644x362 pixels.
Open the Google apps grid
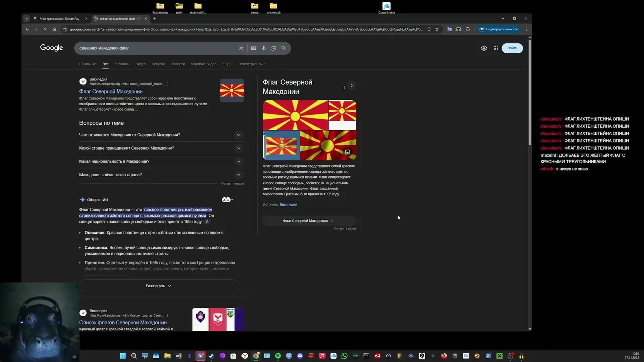[x=496, y=48]
